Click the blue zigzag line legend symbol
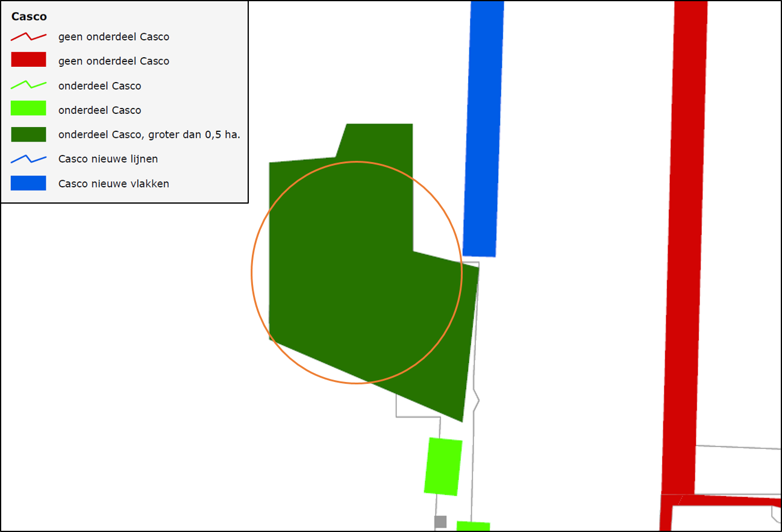Screen dimensions: 782x532 (28, 159)
